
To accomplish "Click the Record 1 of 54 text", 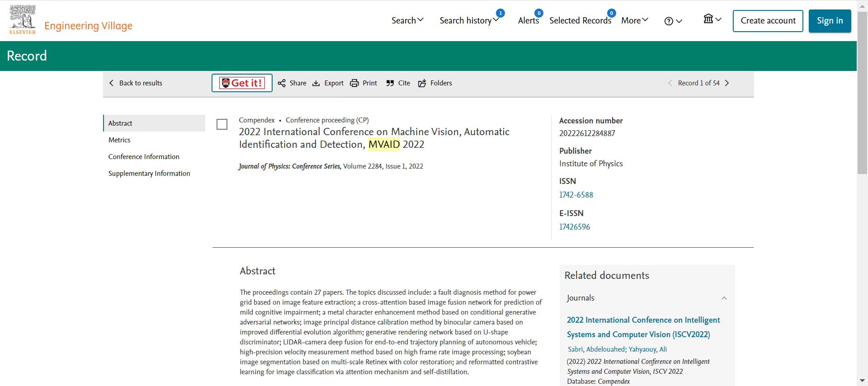I will click(698, 83).
